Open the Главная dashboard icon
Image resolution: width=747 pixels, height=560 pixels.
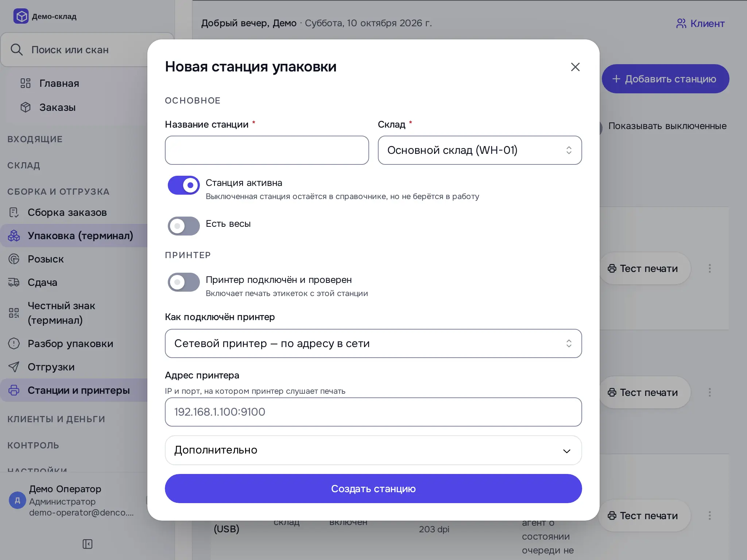pyautogui.click(x=25, y=83)
